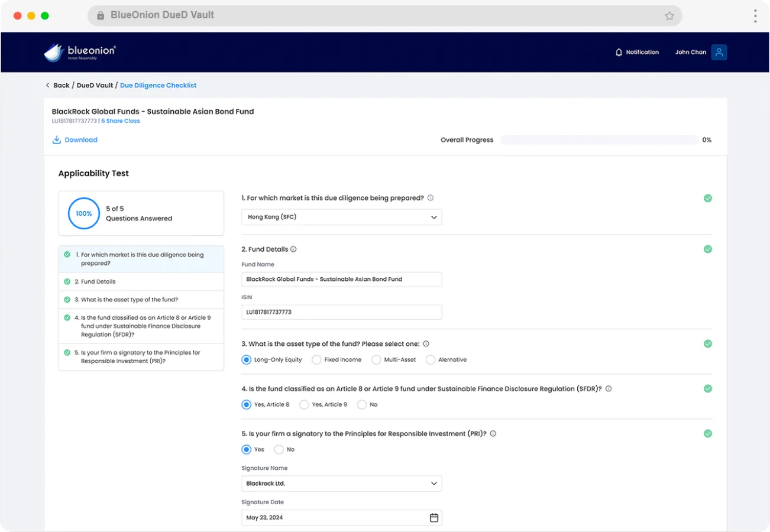Viewport: 770px width, 532px height.
Task: Click green check beside PRI question
Action: [x=708, y=434]
